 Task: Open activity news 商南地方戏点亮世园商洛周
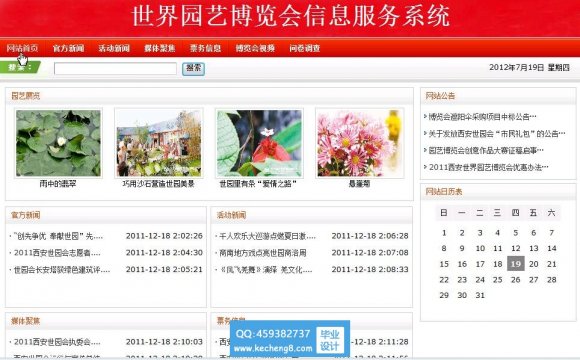tap(263, 253)
